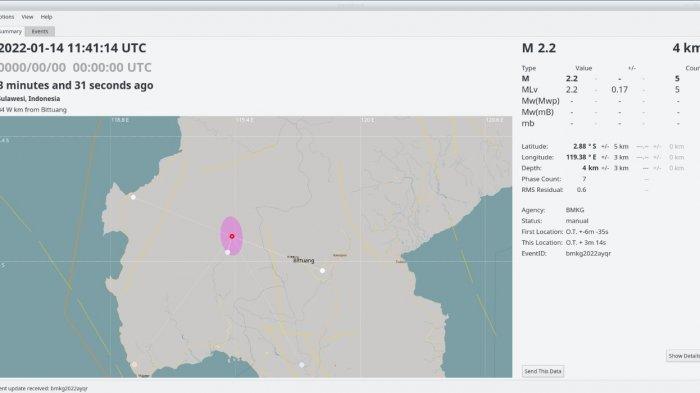This screenshot has height=393, width=700.
Task: Switch to the Events tab
Action: coord(40,31)
